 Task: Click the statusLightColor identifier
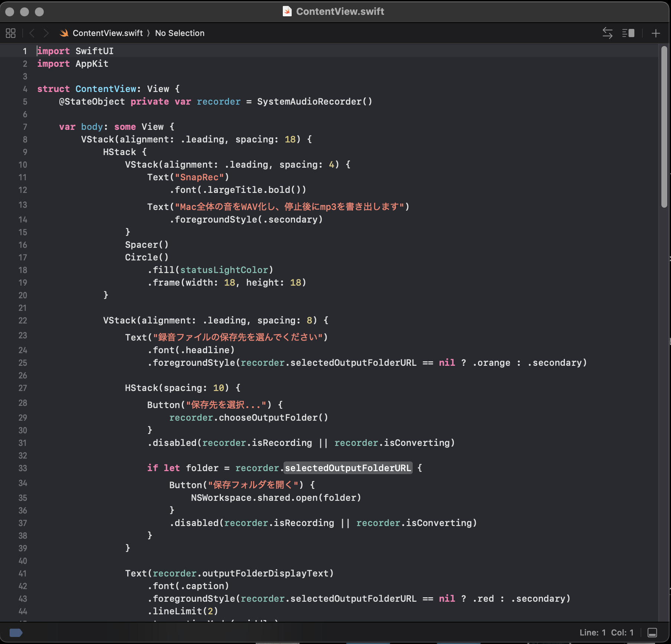click(224, 270)
